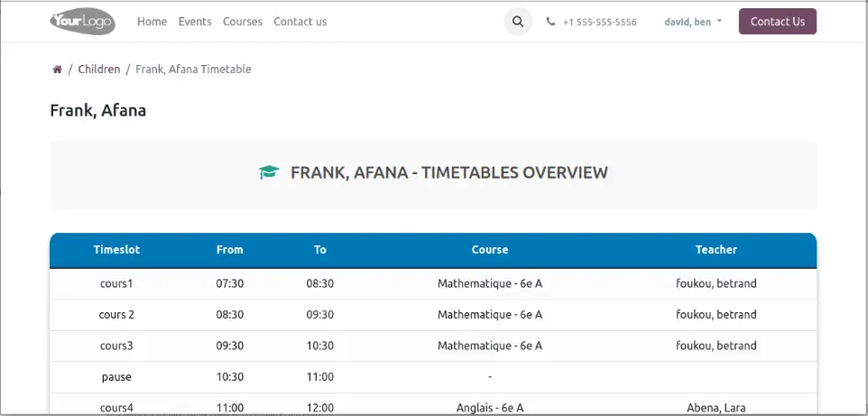The height and width of the screenshot is (416, 868).
Task: Click the YourLogo site logo
Action: point(82,22)
